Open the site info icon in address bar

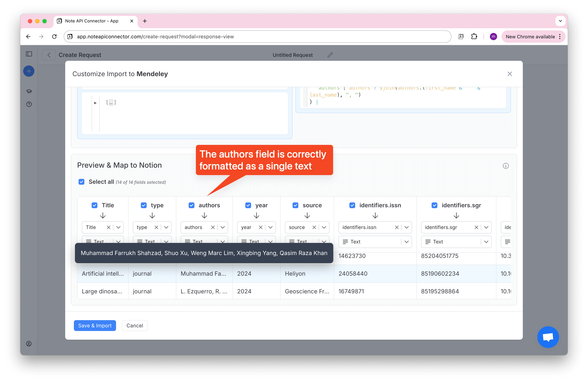pyautogui.click(x=70, y=37)
